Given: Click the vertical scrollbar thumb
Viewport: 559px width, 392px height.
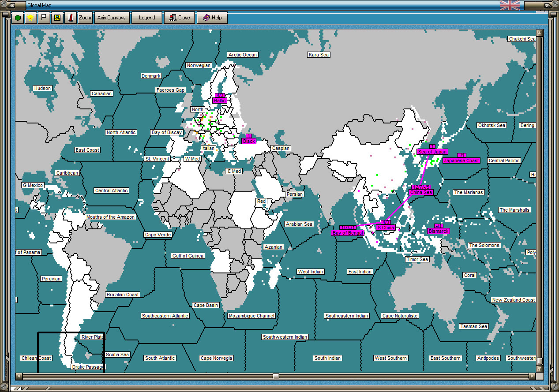Looking at the screenshot, I should [x=540, y=361].
